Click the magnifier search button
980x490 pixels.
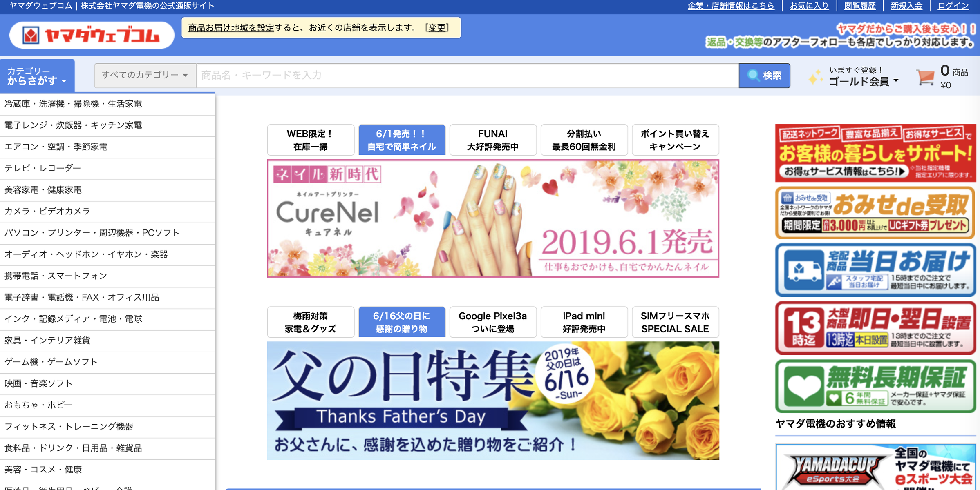[x=764, y=76]
